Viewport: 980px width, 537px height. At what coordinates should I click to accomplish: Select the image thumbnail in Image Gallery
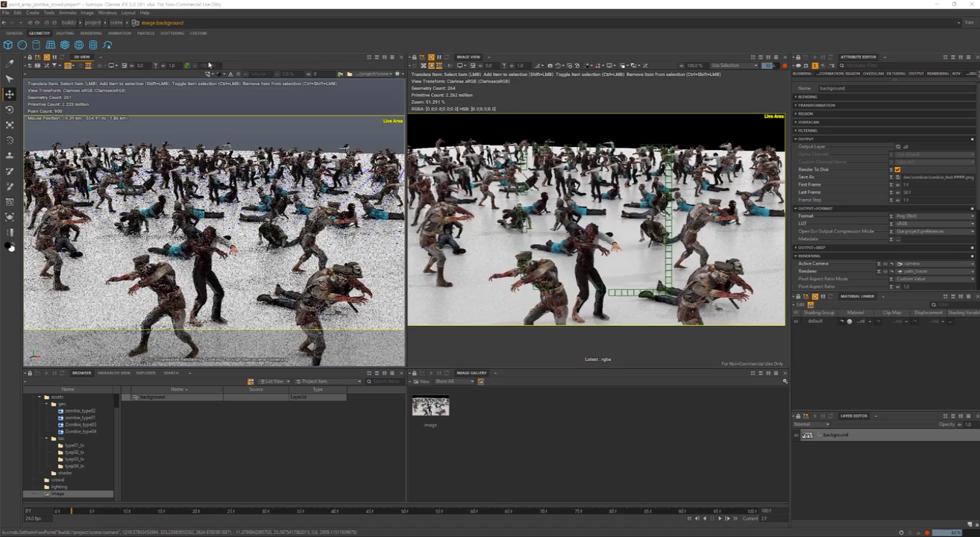[430, 406]
